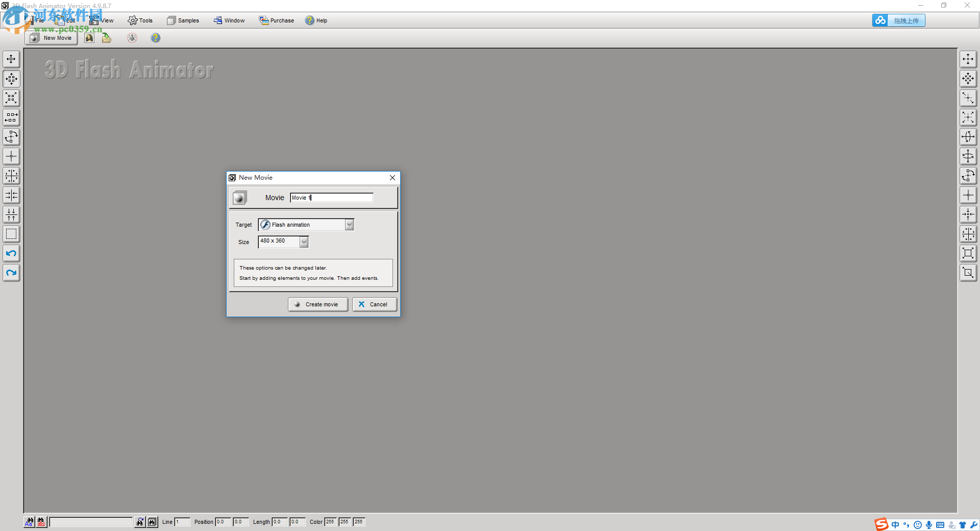The height and width of the screenshot is (531, 980).
Task: Open the View menu
Action: coord(102,20)
